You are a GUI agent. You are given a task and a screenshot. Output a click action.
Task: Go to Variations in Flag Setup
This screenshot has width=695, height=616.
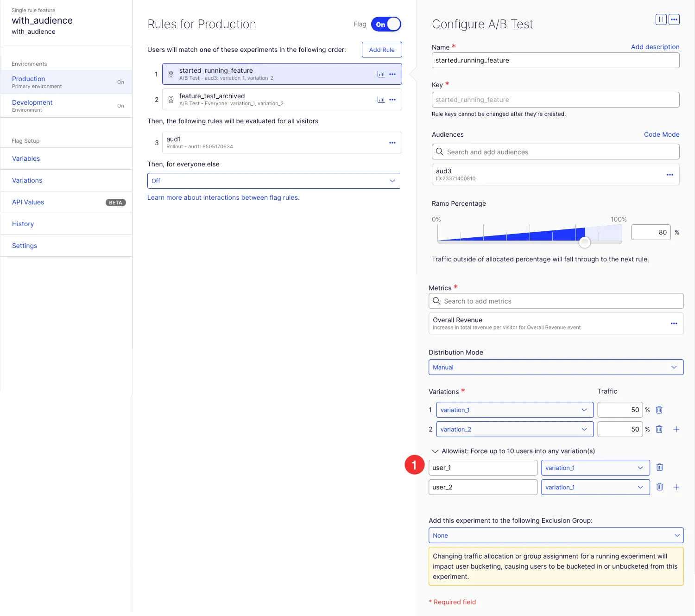point(27,180)
